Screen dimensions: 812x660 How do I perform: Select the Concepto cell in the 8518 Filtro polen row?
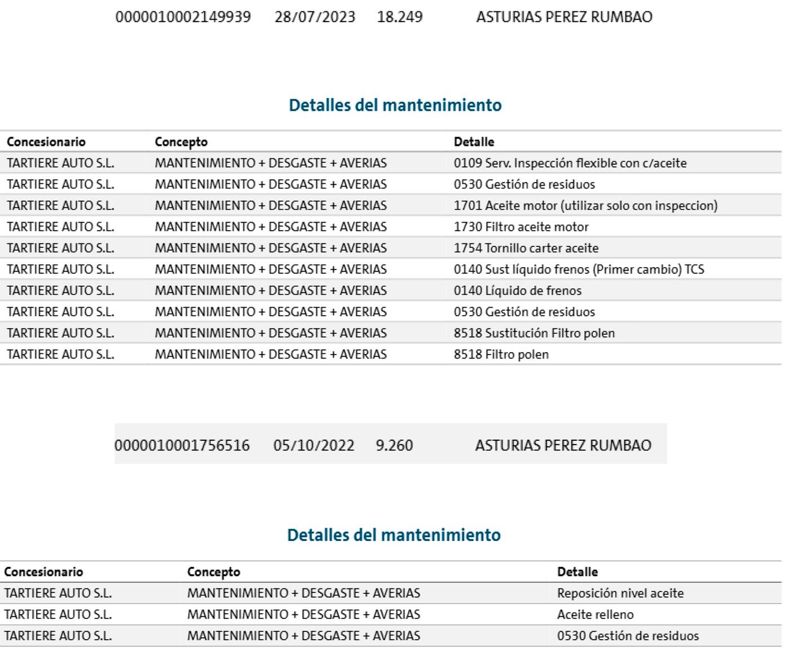pos(271,355)
